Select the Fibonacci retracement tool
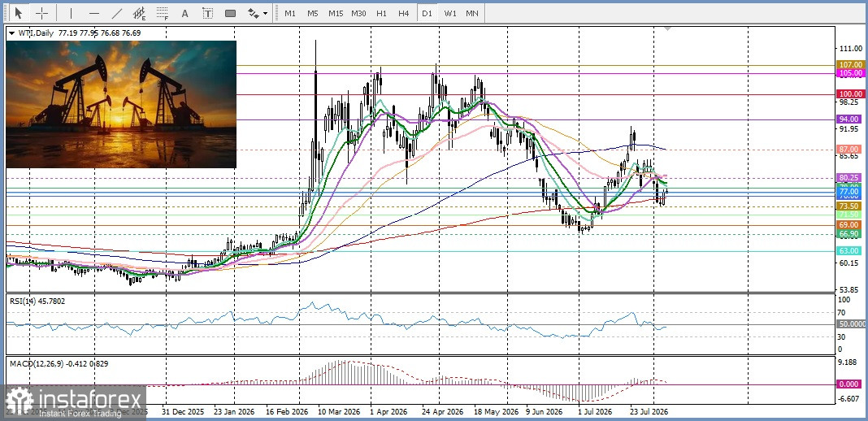Image resolution: width=868 pixels, height=421 pixels. pos(163,13)
